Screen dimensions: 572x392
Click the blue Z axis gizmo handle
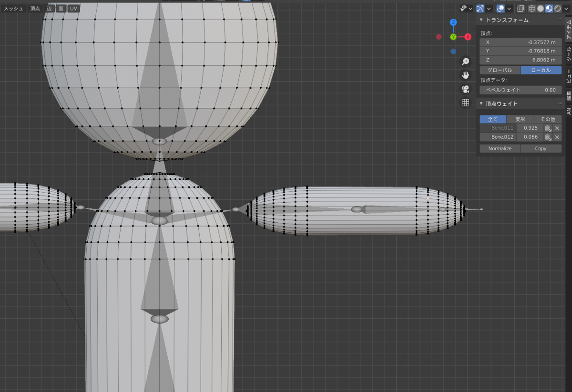click(x=453, y=22)
